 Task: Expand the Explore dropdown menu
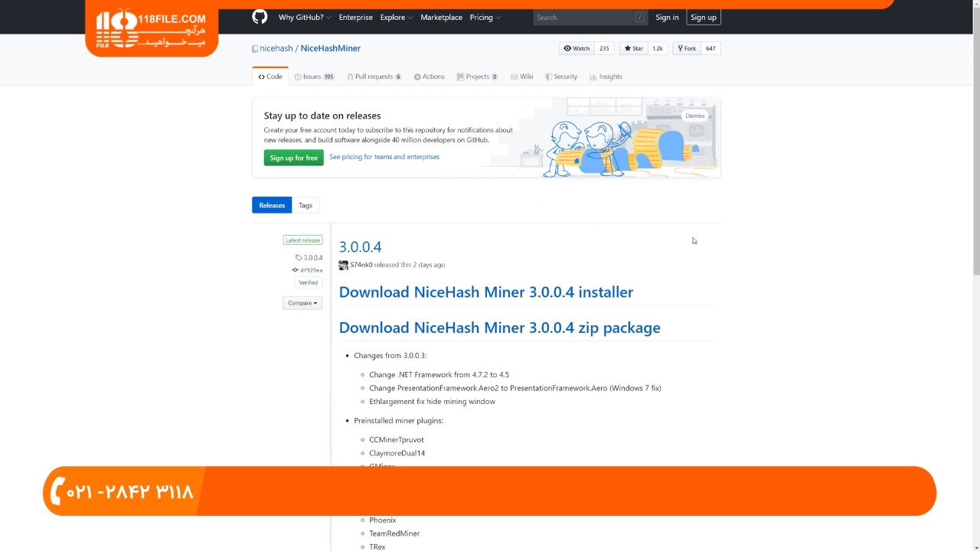pos(396,17)
